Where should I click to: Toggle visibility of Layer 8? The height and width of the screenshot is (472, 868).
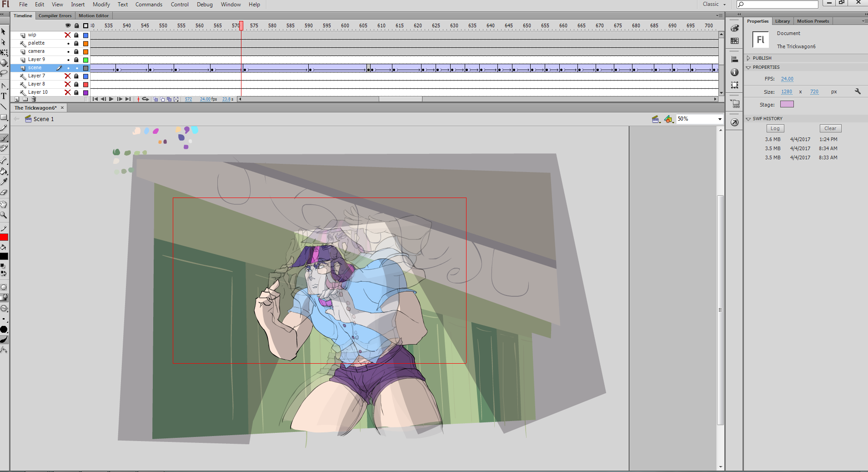(68, 84)
